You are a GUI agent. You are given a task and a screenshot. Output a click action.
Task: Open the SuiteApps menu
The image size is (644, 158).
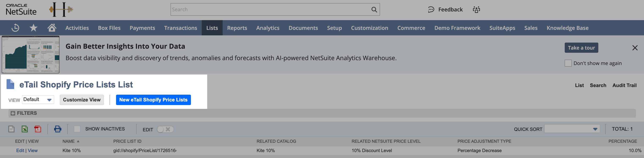502,28
